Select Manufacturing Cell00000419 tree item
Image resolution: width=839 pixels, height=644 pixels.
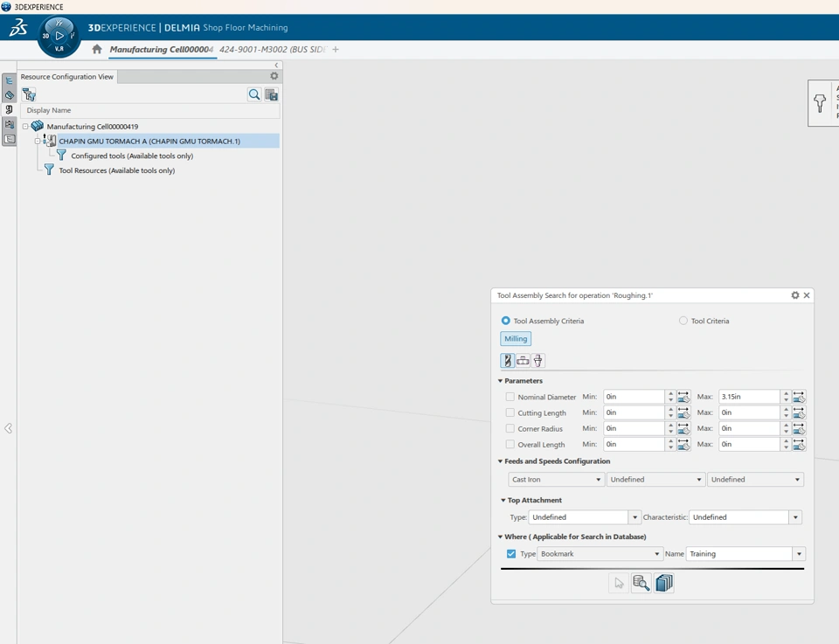(92, 127)
